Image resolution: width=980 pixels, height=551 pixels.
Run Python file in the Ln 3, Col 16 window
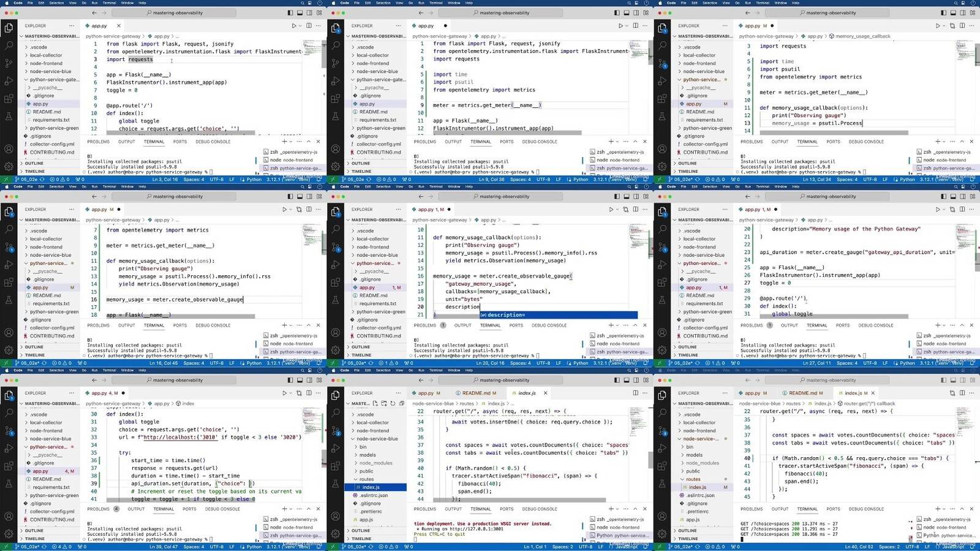tap(294, 26)
